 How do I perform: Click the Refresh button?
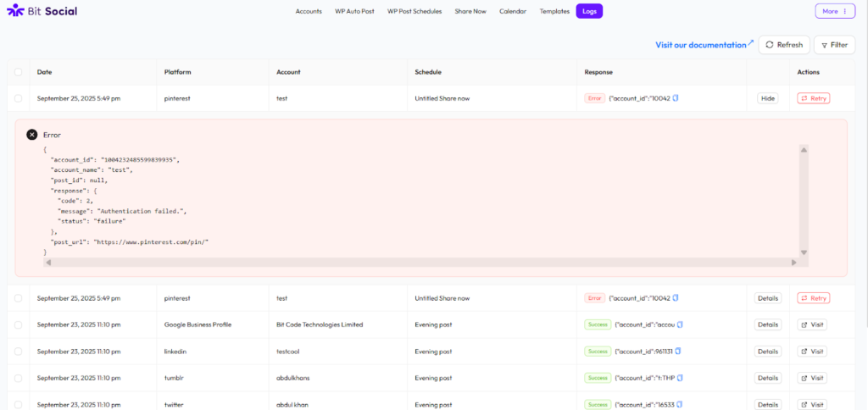click(x=784, y=45)
